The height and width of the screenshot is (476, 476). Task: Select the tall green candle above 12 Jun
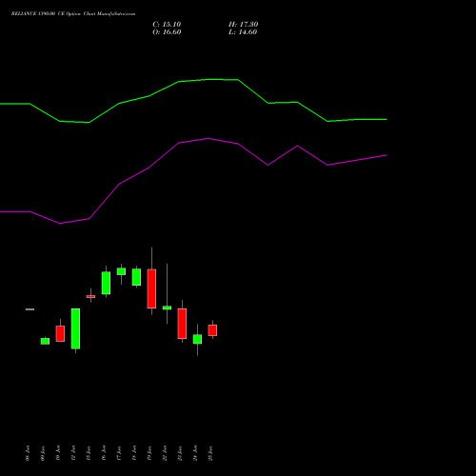click(x=75, y=328)
